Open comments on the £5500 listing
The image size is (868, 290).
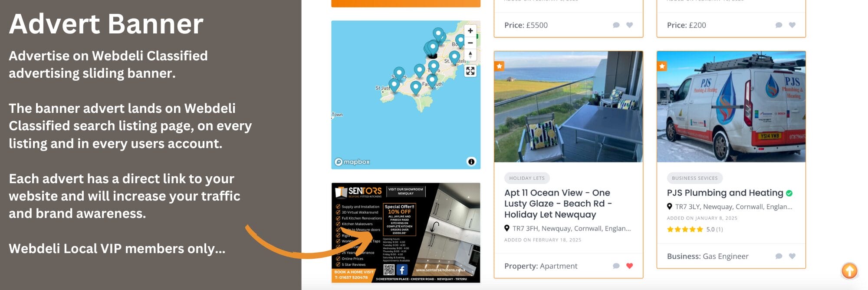click(616, 25)
